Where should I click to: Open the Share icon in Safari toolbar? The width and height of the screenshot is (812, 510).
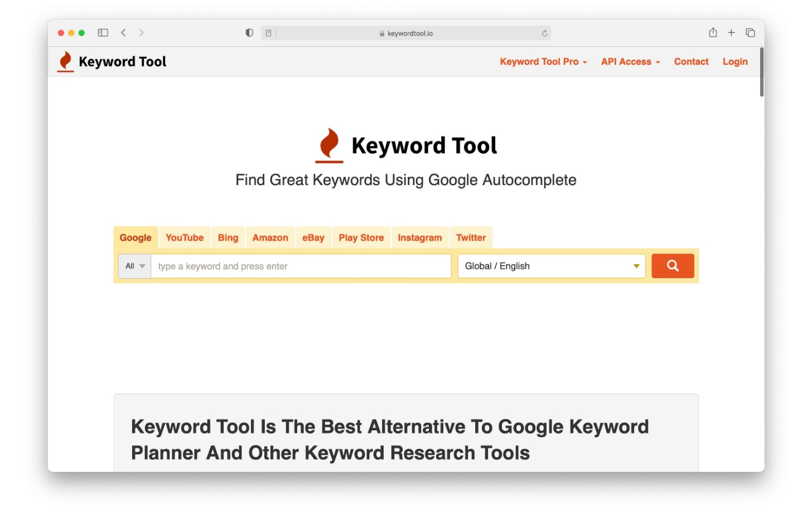pyautogui.click(x=713, y=32)
